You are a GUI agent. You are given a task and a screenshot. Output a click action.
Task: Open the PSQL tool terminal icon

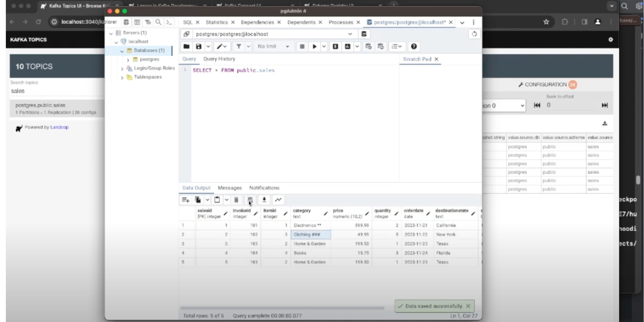pyautogui.click(x=169, y=22)
